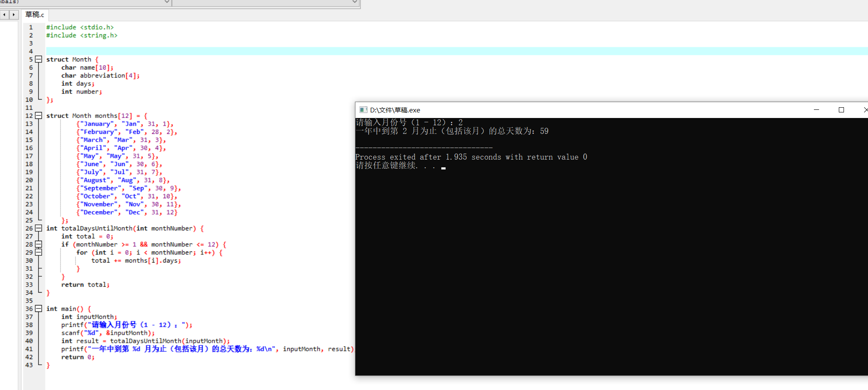Click line number 11 in the gutter
The height and width of the screenshot is (390, 868).
29,108
